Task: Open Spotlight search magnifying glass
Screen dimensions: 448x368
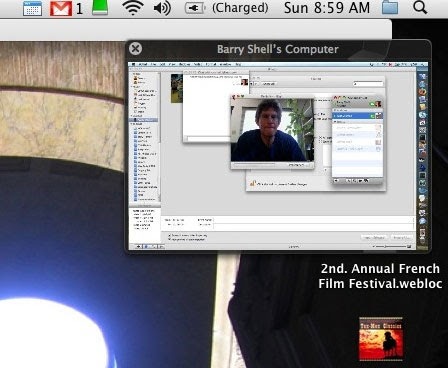Action: coord(420,7)
